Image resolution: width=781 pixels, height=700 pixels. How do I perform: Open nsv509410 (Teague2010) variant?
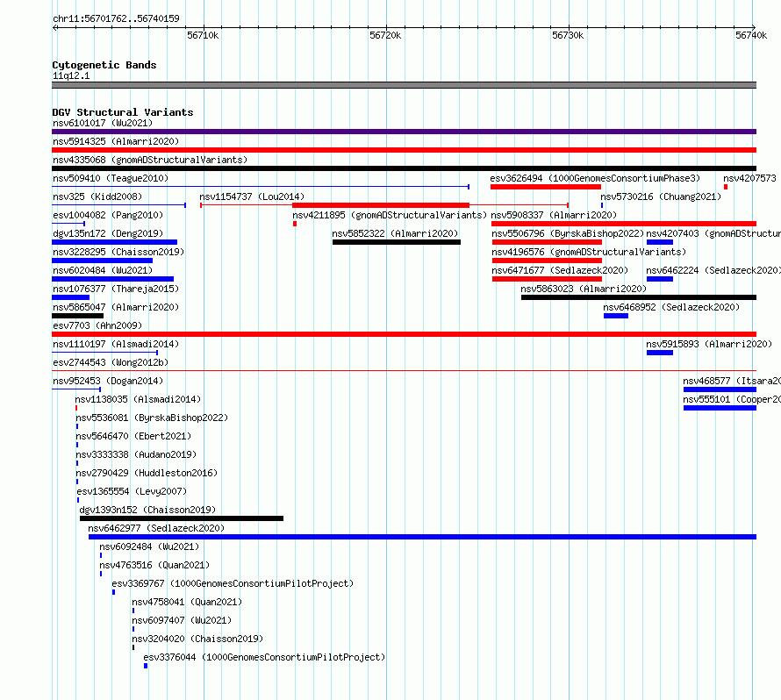(111, 178)
